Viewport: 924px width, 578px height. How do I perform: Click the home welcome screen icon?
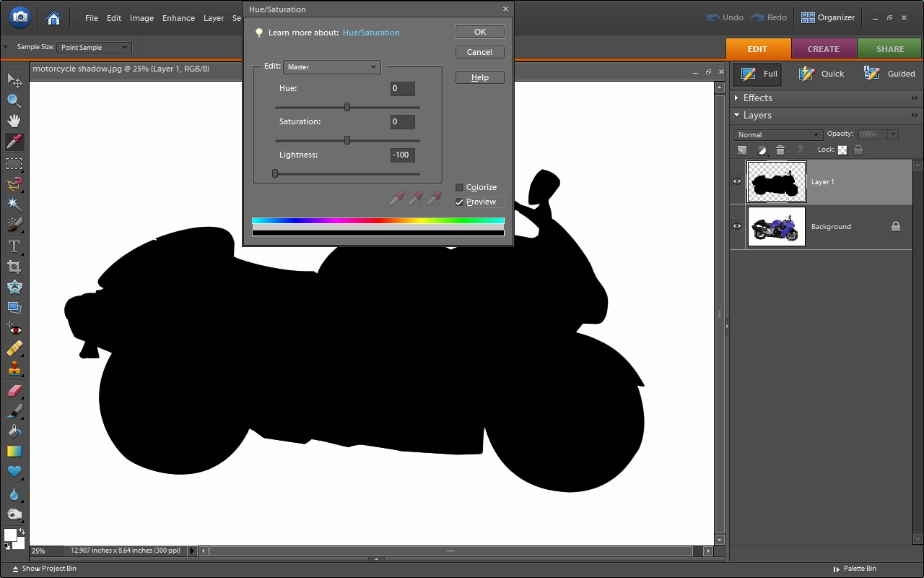tap(53, 17)
